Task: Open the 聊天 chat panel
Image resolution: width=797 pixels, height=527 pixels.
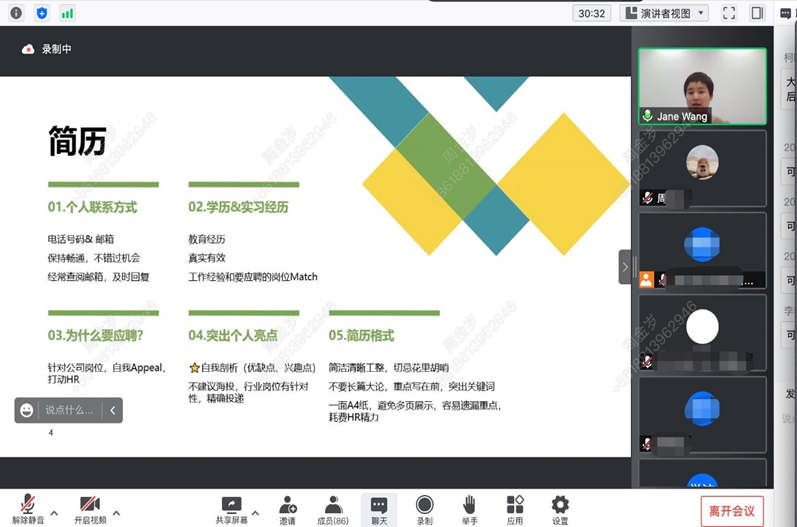Action: pos(379,504)
